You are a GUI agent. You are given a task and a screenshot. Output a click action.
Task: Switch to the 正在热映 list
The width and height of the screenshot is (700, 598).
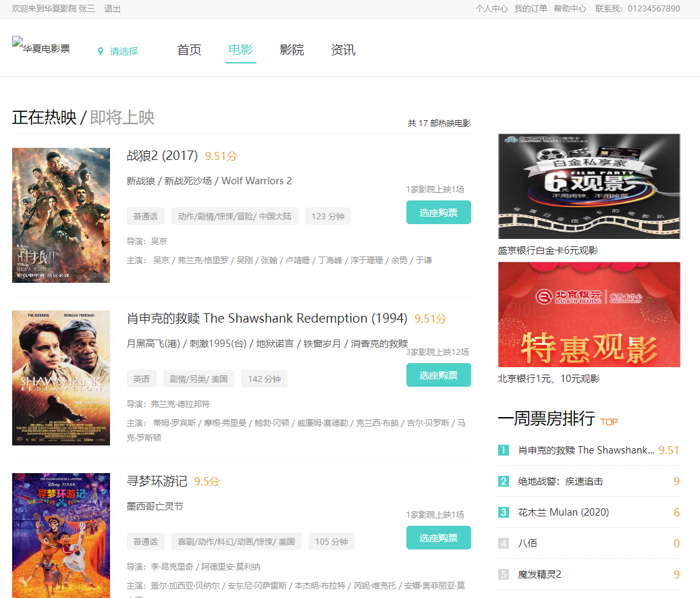pyautogui.click(x=44, y=117)
